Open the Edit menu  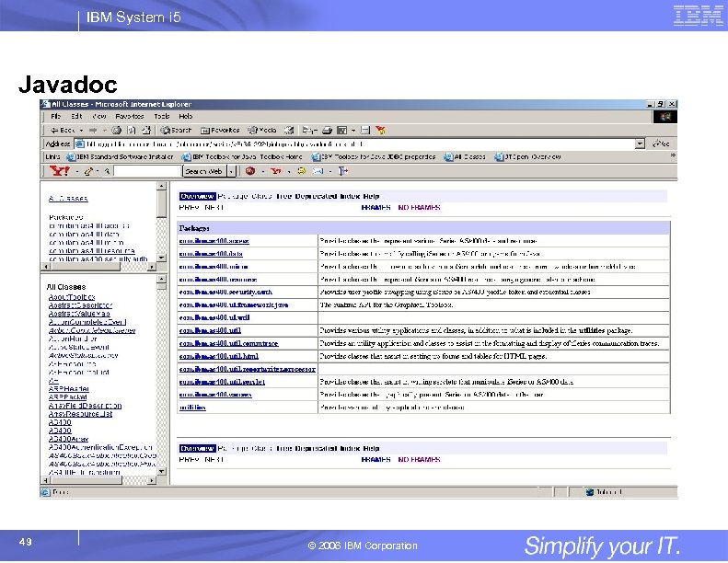[76, 117]
